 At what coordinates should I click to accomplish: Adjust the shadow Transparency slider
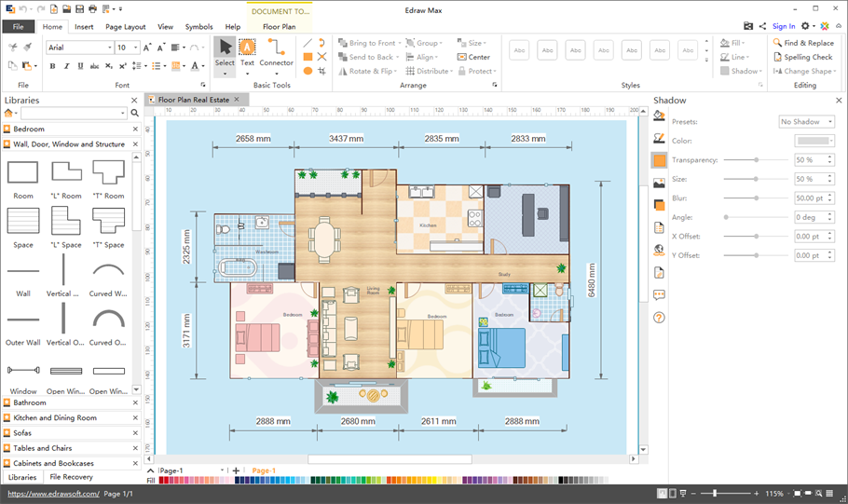756,160
